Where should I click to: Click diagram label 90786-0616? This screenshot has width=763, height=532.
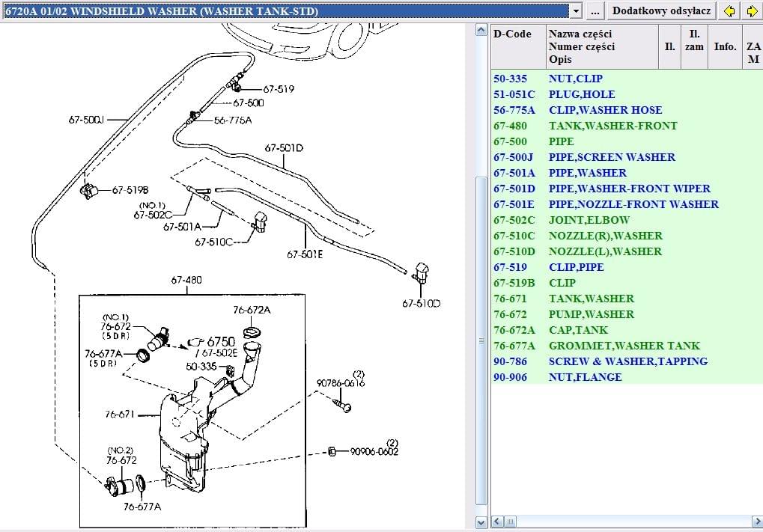pyautogui.click(x=341, y=383)
